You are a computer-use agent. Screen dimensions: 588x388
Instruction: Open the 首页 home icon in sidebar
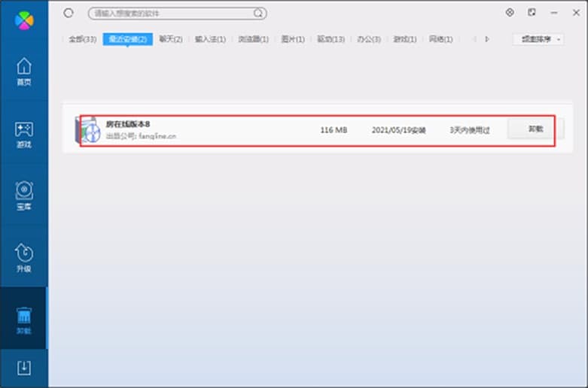point(24,71)
